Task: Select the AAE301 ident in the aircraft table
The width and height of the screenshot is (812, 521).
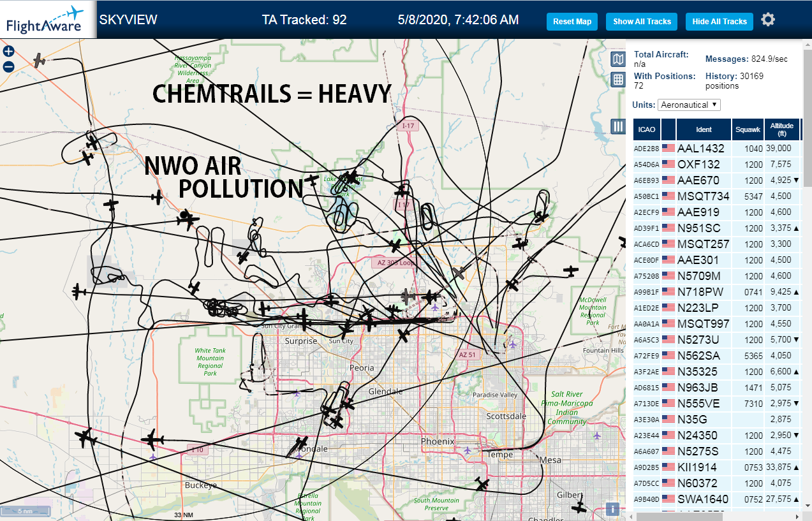Action: pos(698,260)
